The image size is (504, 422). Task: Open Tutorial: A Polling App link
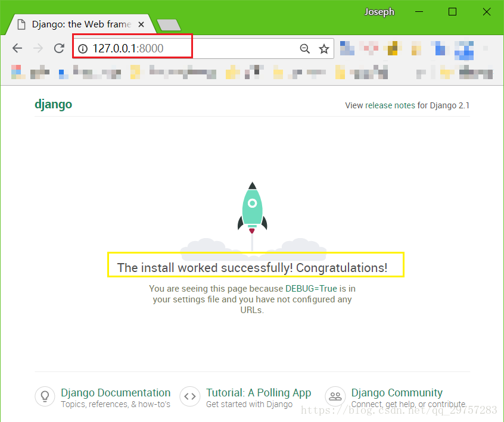(x=259, y=392)
